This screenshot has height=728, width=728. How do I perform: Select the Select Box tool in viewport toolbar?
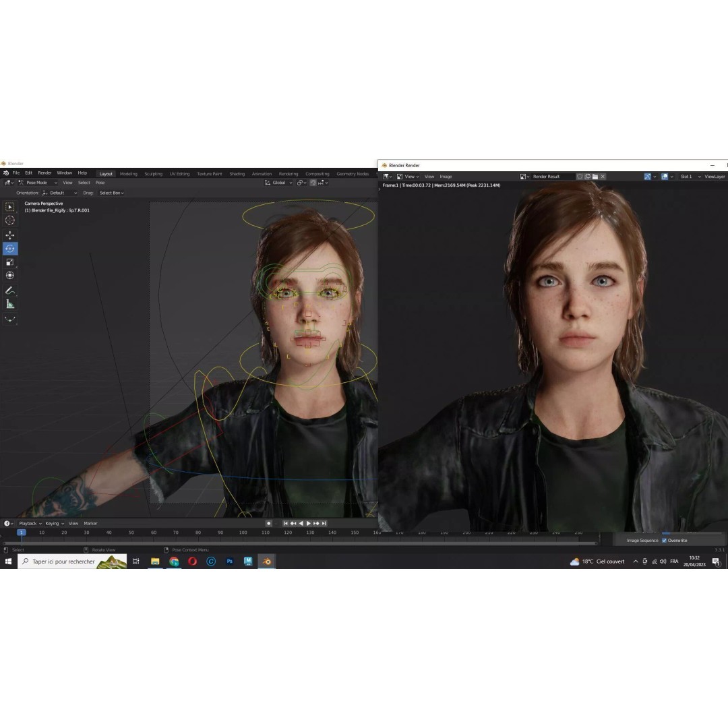[x=9, y=207]
